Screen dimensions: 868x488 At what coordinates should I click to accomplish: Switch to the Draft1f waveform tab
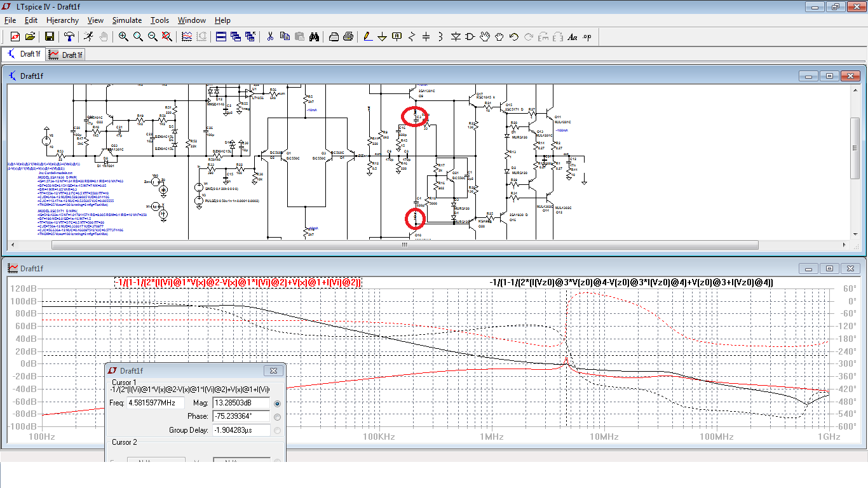65,55
